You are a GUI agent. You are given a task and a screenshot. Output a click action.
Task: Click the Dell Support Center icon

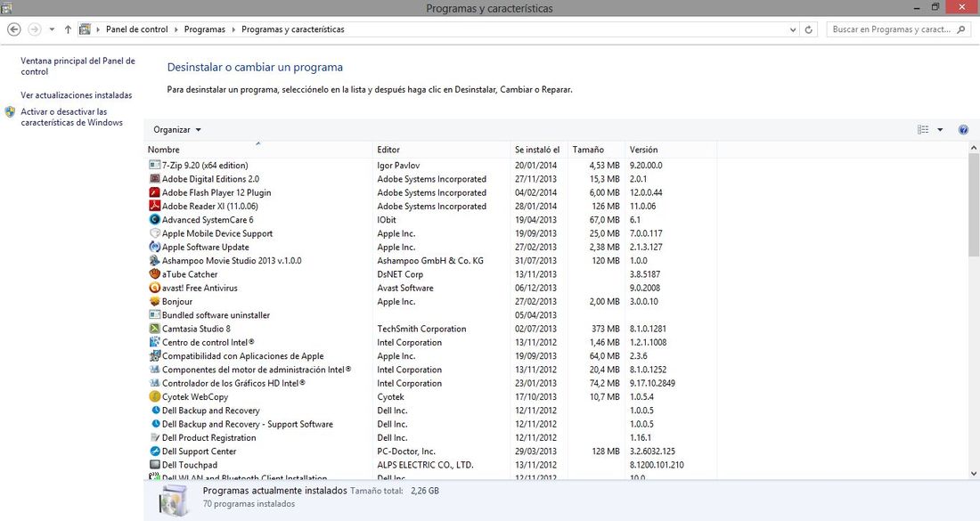[x=154, y=451]
